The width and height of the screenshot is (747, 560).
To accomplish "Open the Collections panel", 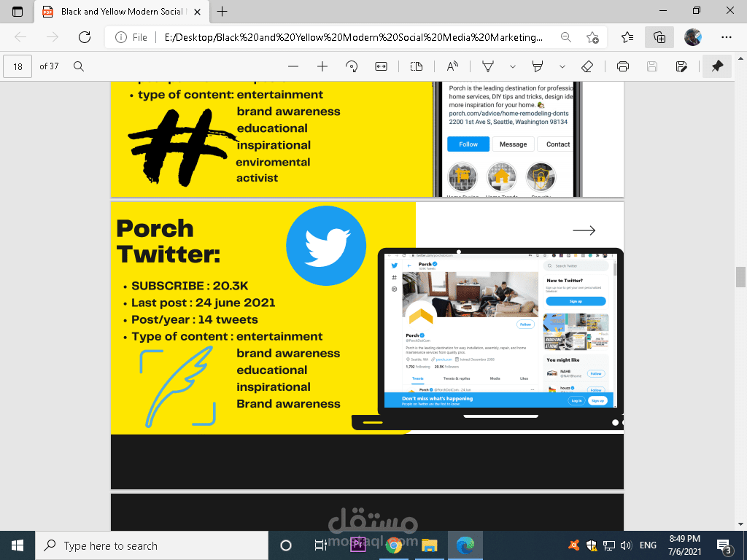I will pos(659,37).
